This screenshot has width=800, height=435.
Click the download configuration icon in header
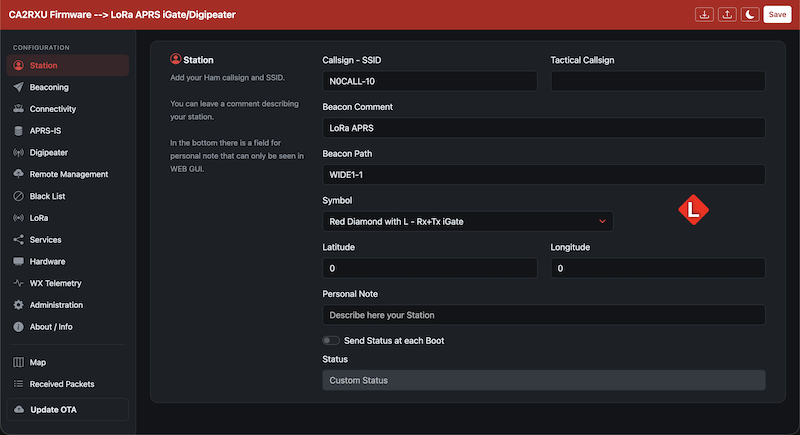tap(704, 15)
